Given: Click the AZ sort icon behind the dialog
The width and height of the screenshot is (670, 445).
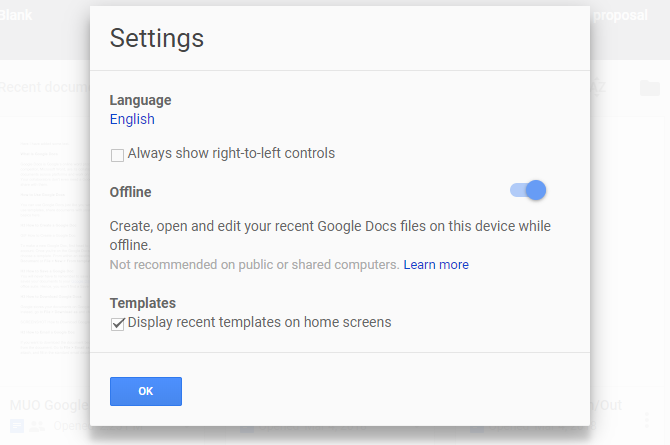Looking at the screenshot, I should click(598, 88).
